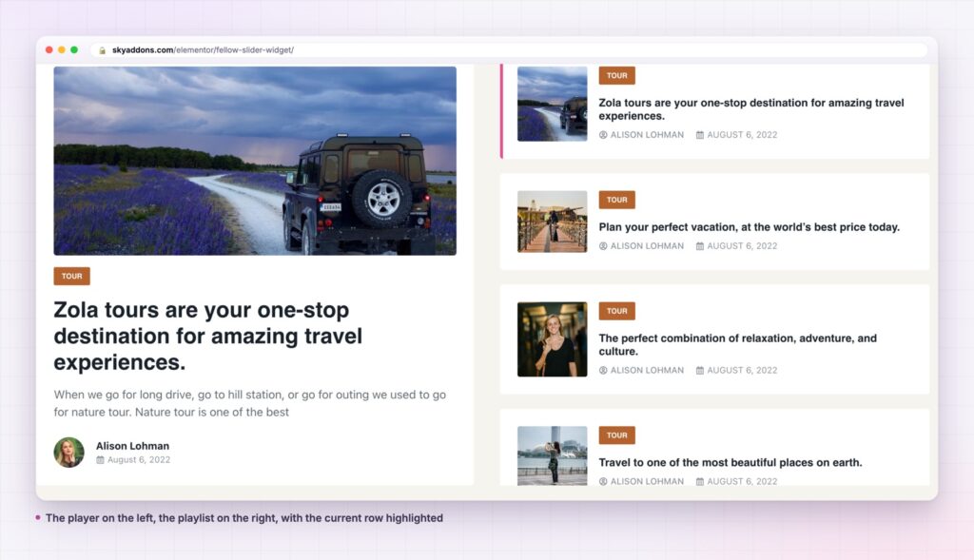
Task: Select the boardwalk thumbnail in the playlist
Action: click(553, 222)
